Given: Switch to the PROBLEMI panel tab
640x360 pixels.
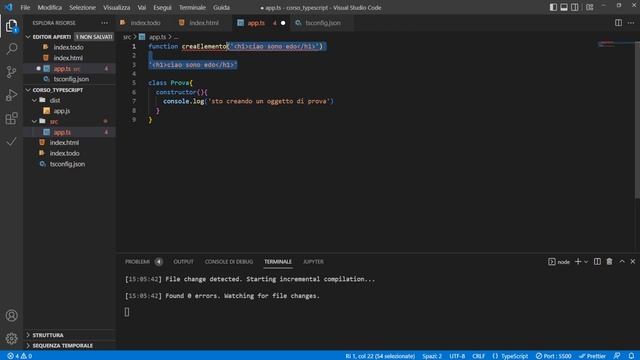Looking at the screenshot, I should click(138, 262).
